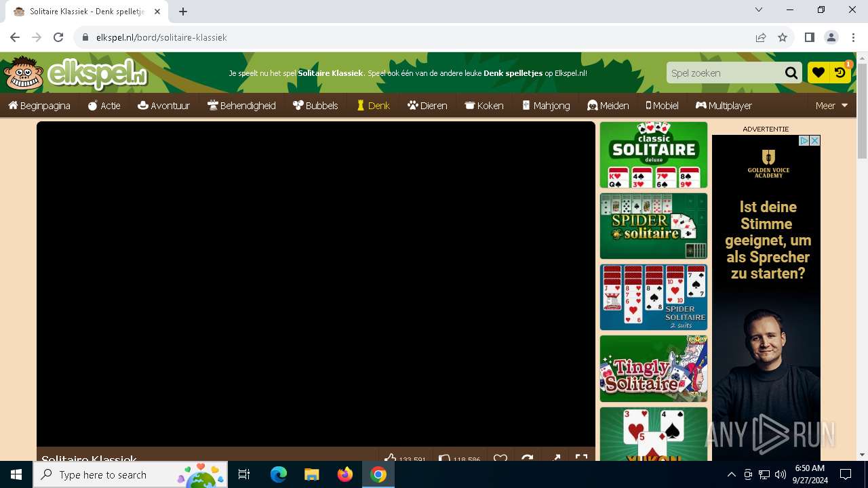Viewport: 868px width, 488px height.
Task: Open File Explorer from taskbar
Action: (x=311, y=474)
